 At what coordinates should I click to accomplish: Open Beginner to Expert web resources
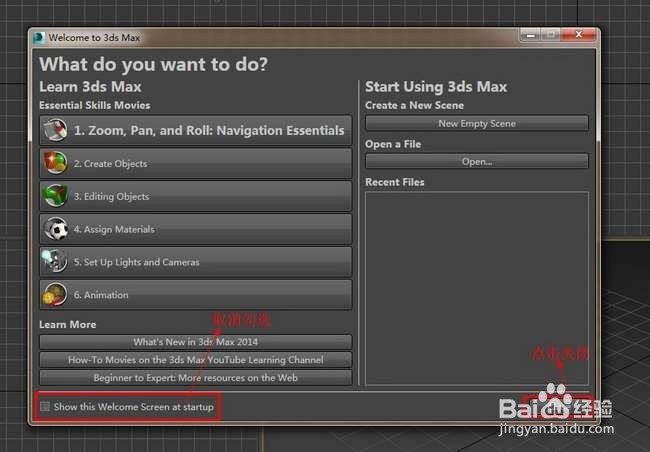pos(196,378)
